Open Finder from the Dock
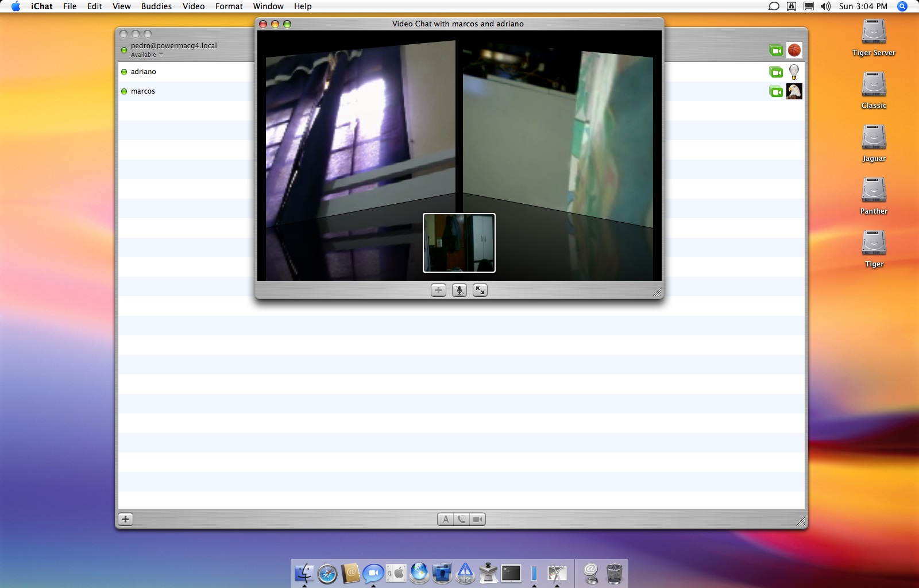This screenshot has width=919, height=588. tap(304, 573)
